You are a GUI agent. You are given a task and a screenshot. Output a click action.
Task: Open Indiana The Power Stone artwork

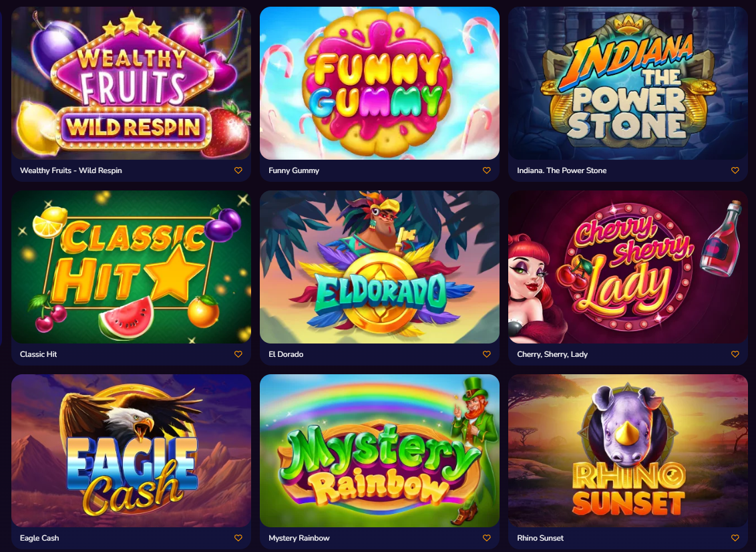coord(628,83)
